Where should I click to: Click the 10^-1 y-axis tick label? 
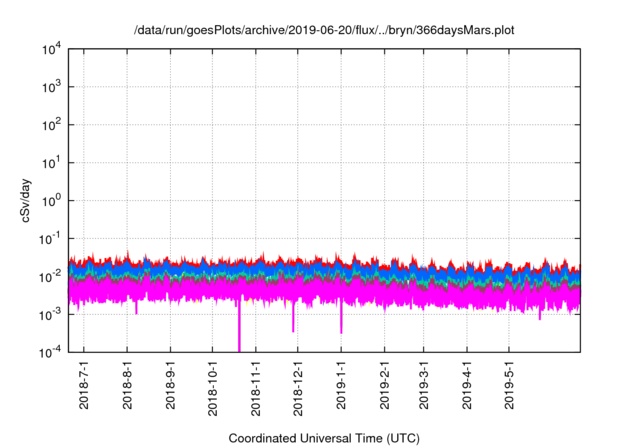pyautogui.click(x=50, y=239)
